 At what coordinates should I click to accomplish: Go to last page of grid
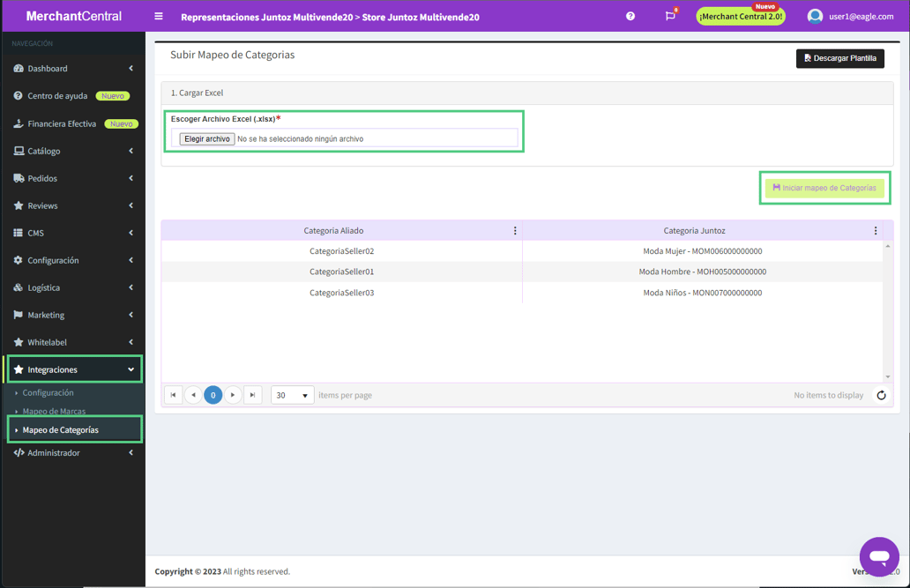[252, 395]
